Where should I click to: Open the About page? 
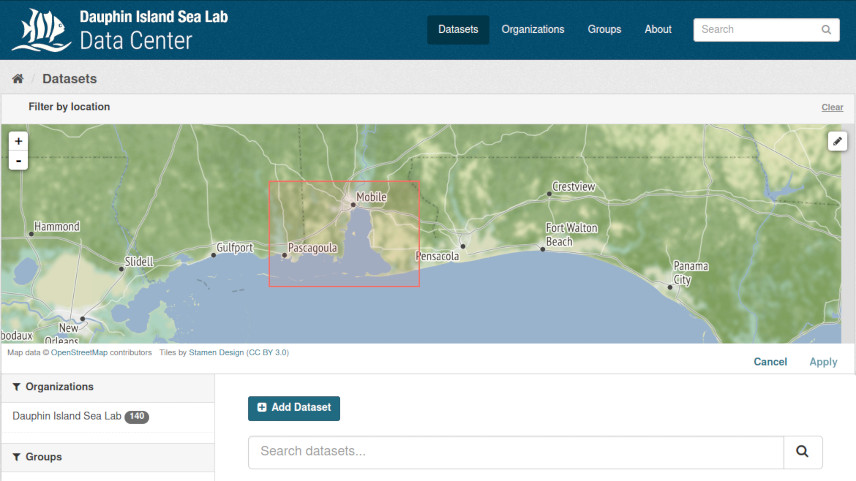point(658,30)
